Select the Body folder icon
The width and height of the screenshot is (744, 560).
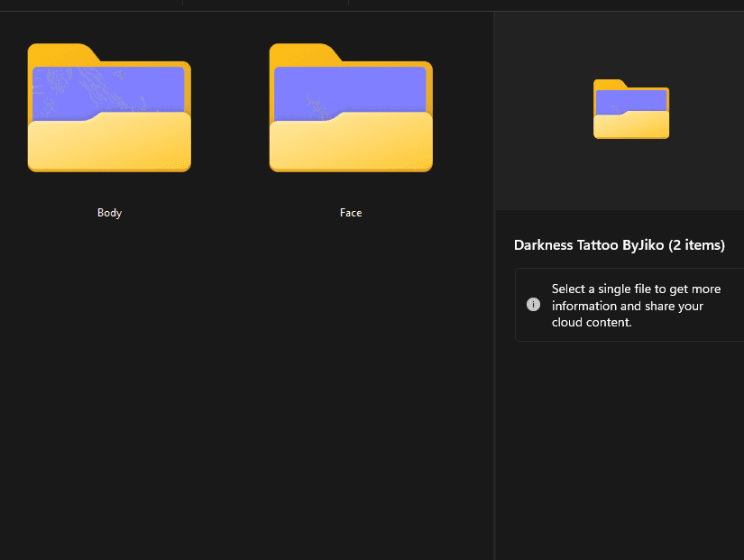point(109,107)
